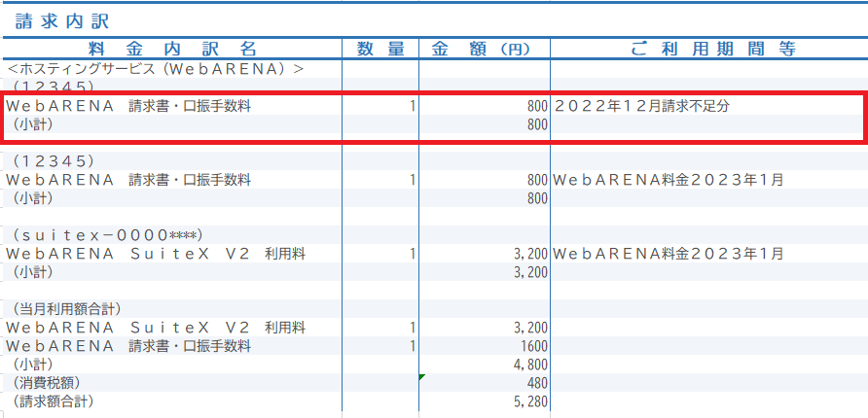
Task: Click the 4,800 subtotal amount cell
Action: click(x=529, y=365)
